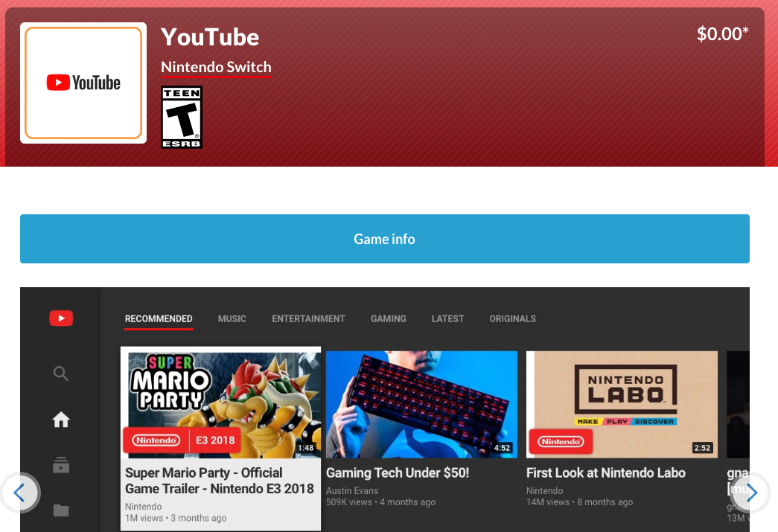Screen dimensions: 778x532
Task: Select the Home icon in sidebar
Action: pos(61,420)
